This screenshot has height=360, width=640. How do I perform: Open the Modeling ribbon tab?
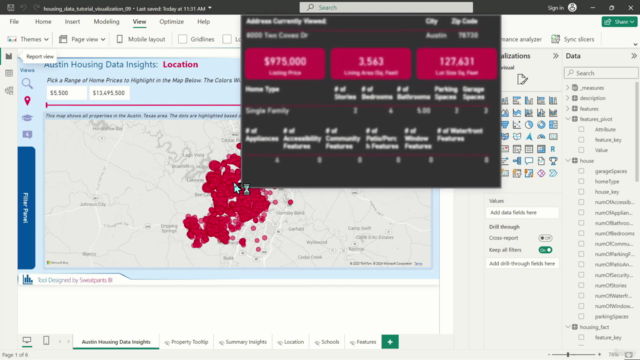tap(107, 22)
